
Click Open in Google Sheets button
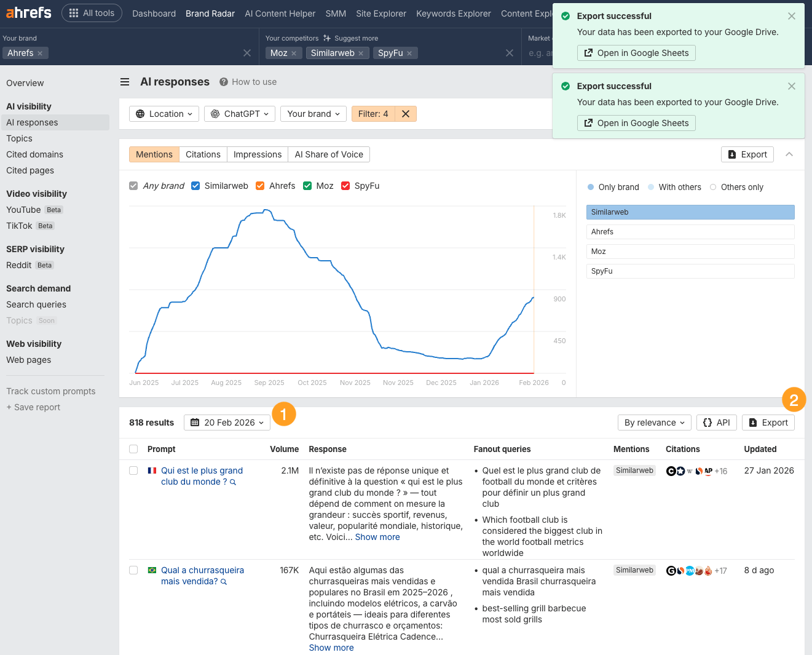click(636, 53)
